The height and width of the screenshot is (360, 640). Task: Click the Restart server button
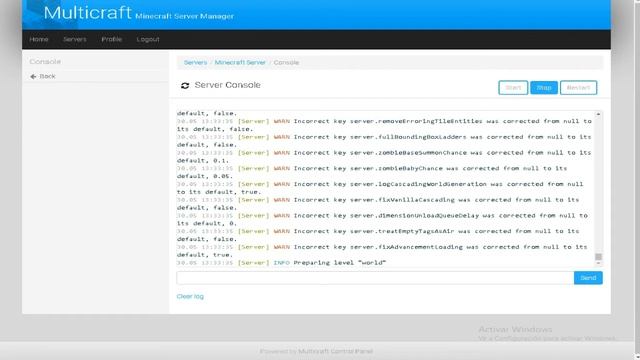578,87
